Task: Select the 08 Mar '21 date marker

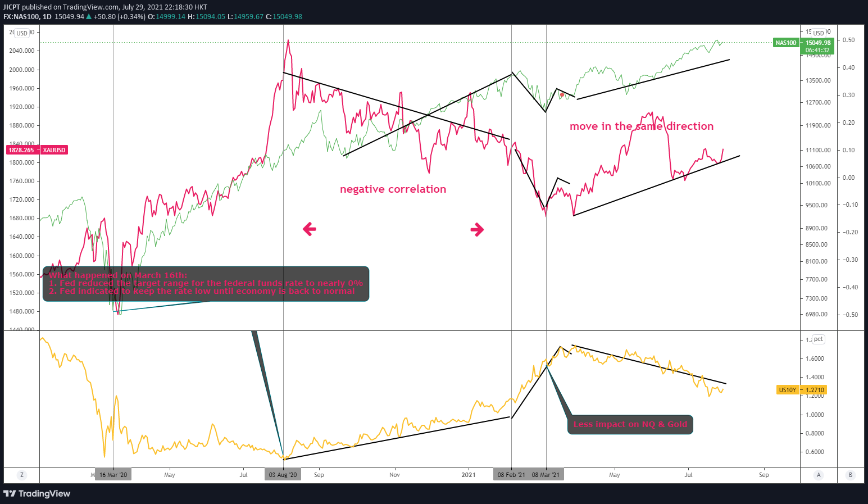Action: coord(546,475)
